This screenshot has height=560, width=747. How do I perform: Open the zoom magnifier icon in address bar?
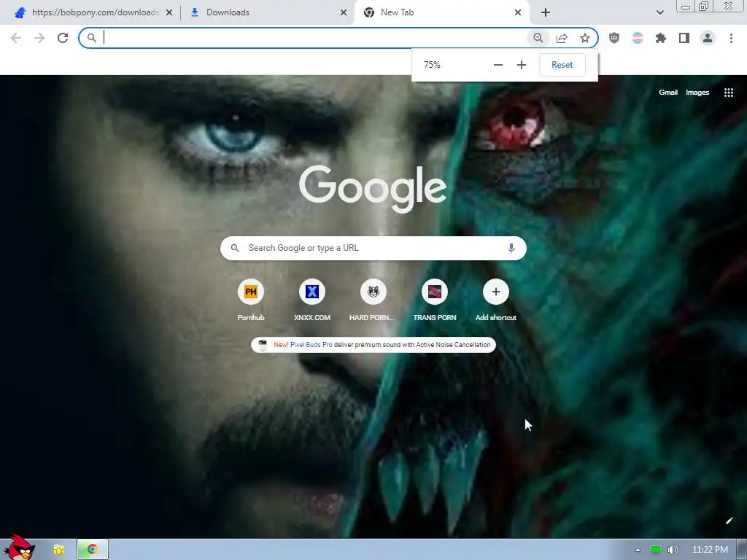[538, 38]
